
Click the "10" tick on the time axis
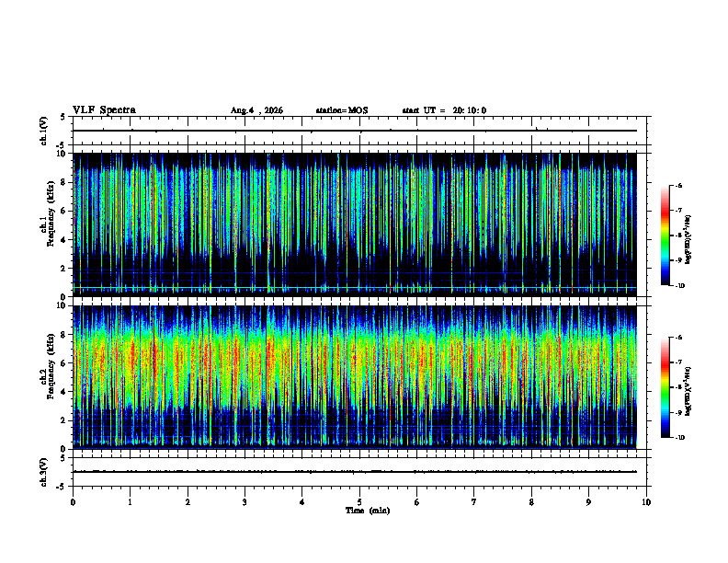coord(646,502)
